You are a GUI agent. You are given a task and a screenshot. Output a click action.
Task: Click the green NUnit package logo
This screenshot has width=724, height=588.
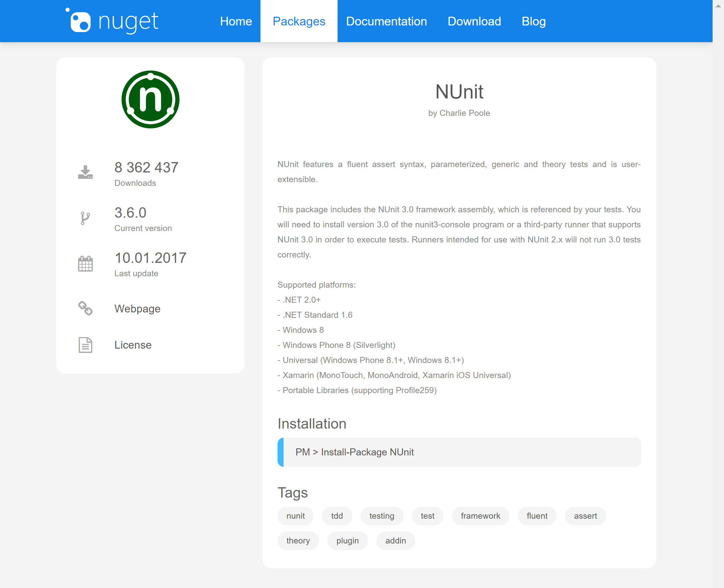[x=150, y=99]
